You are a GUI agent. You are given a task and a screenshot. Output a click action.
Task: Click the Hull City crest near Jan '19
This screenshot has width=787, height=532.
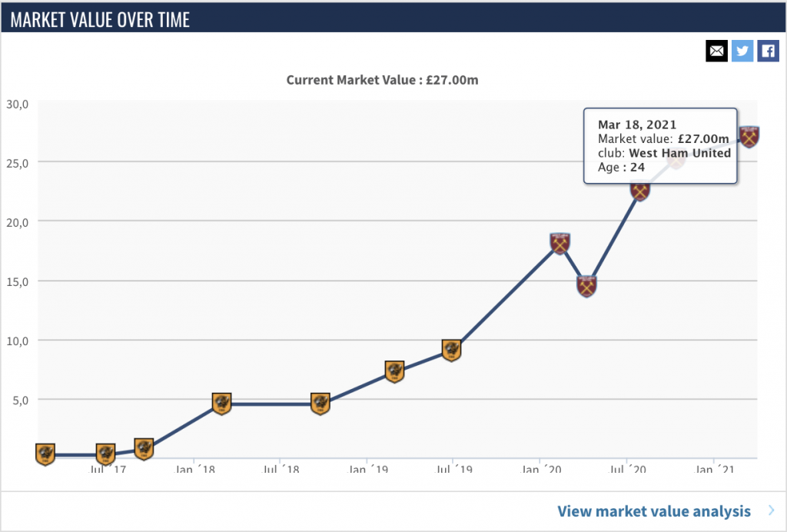(x=394, y=371)
